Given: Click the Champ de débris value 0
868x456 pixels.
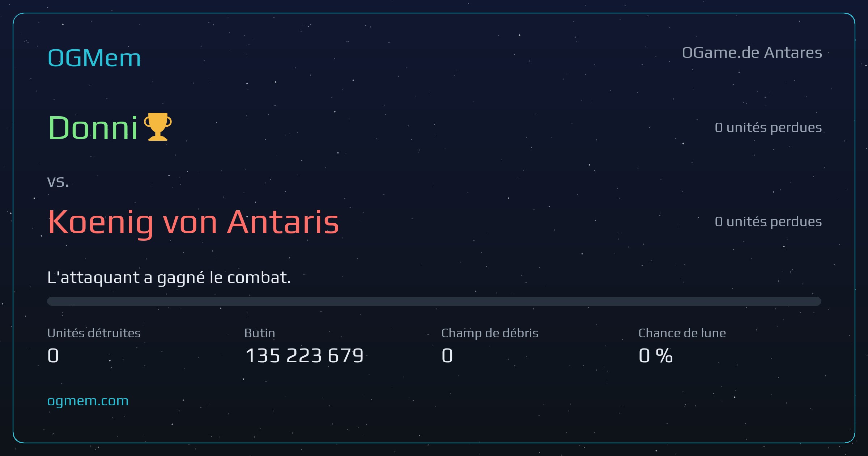Looking at the screenshot, I should click(x=447, y=355).
